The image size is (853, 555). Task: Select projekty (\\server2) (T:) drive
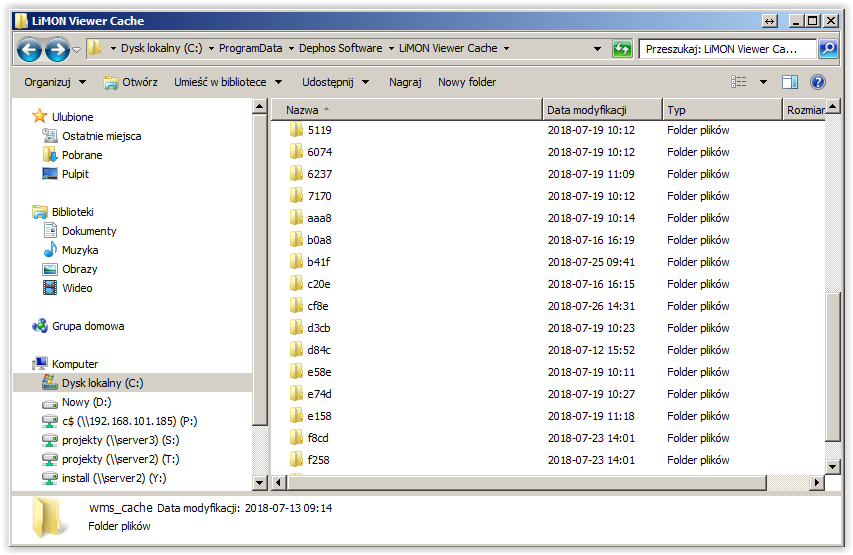120,459
